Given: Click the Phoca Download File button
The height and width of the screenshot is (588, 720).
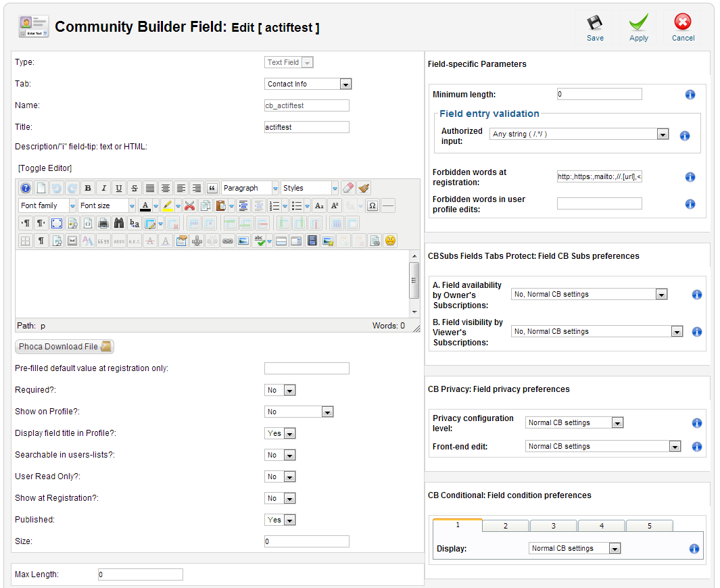Looking at the screenshot, I should click(64, 347).
